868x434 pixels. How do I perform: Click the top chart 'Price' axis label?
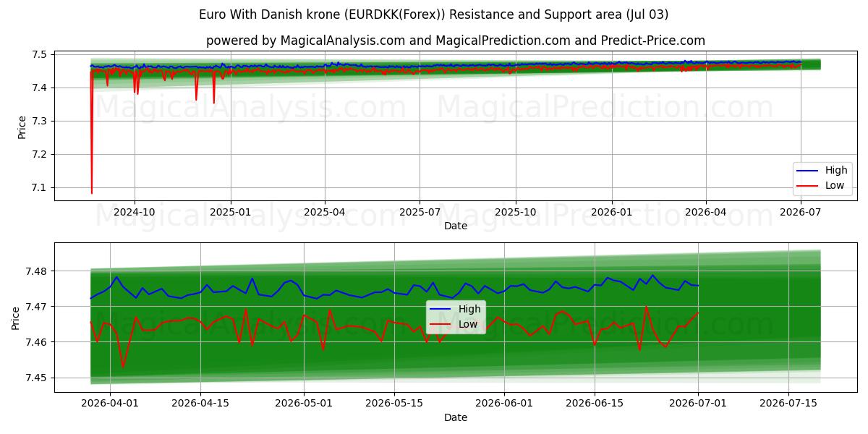(22, 125)
